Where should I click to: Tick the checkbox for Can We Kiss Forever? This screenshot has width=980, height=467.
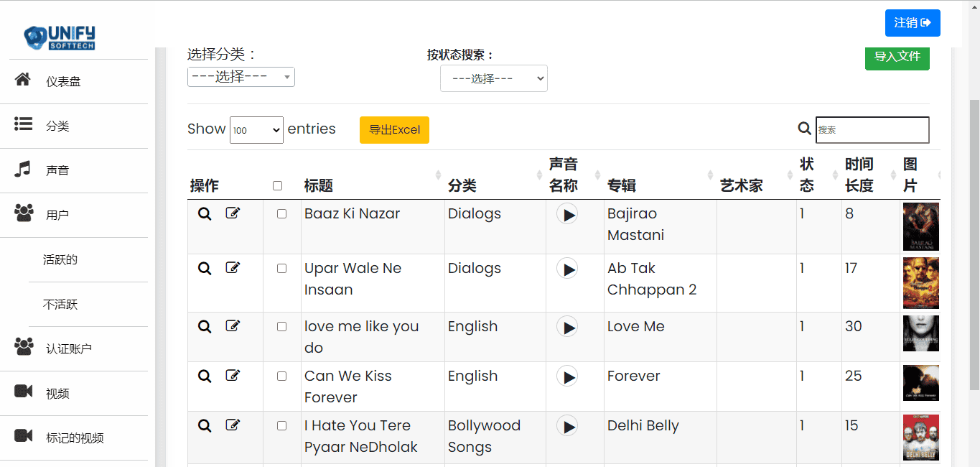point(281,376)
